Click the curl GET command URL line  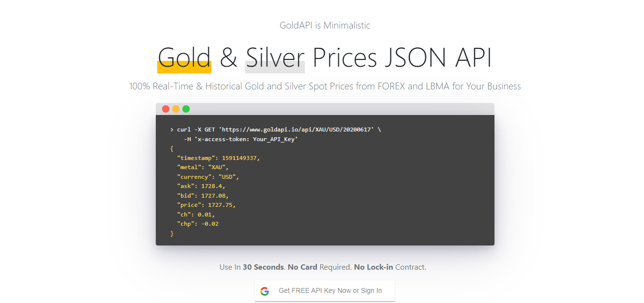[275, 130]
